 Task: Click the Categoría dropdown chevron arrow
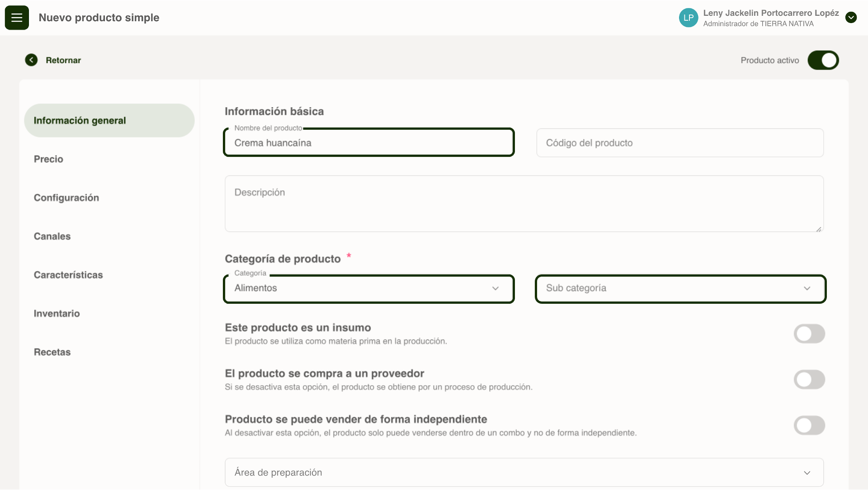(495, 288)
